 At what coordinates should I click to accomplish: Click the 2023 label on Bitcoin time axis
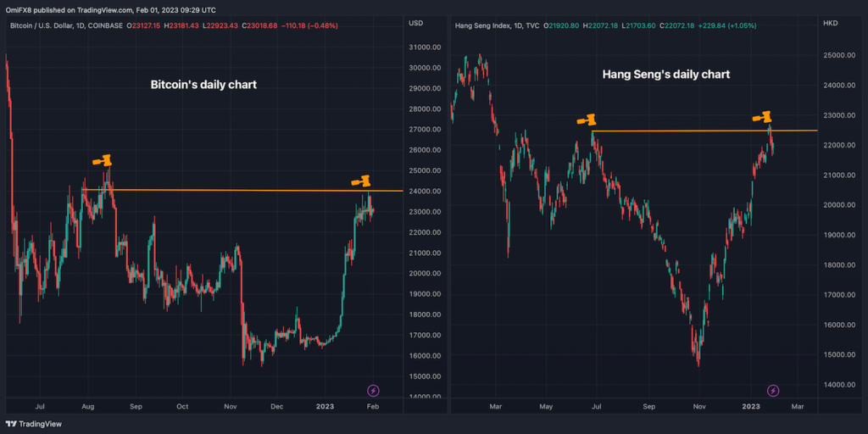pyautogui.click(x=325, y=407)
